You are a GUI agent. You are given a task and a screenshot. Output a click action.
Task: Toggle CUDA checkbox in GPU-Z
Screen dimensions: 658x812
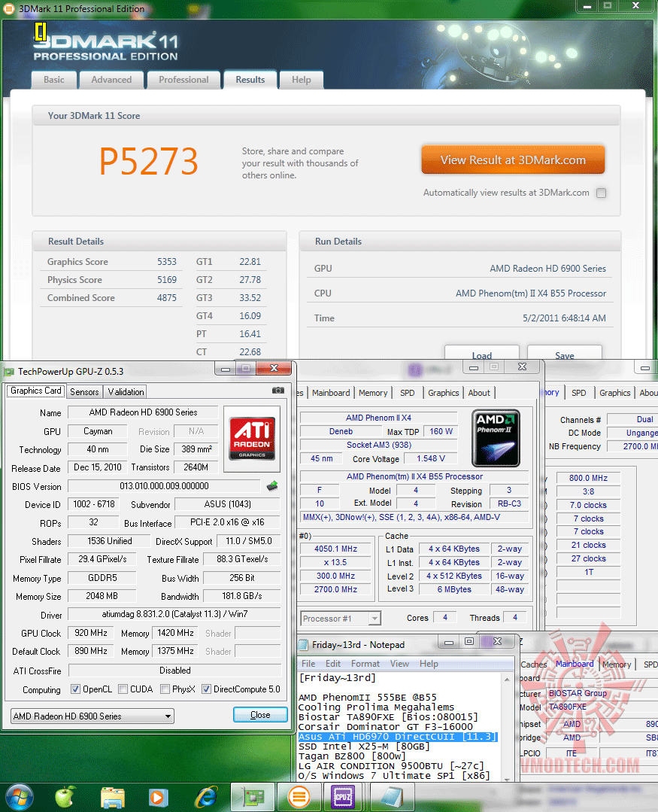[x=123, y=689]
